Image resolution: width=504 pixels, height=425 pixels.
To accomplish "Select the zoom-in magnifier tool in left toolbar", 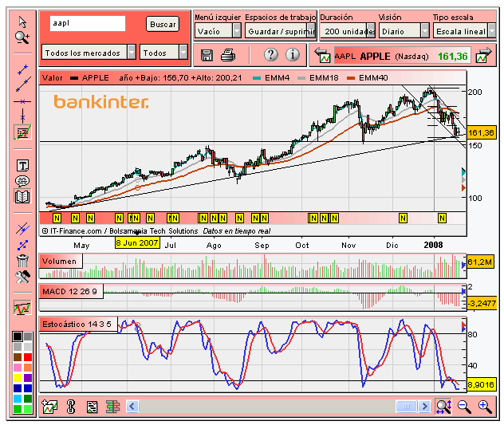I will pyautogui.click(x=22, y=37).
